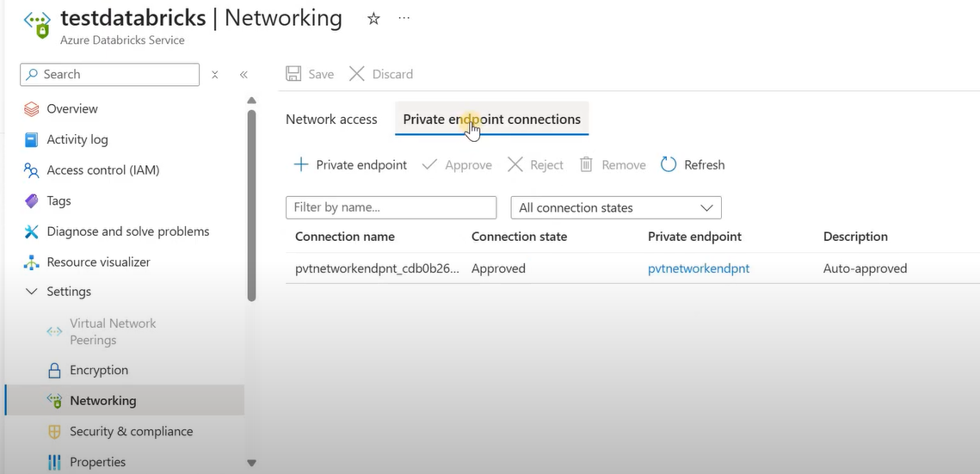This screenshot has height=474, width=980.
Task: Click the Remove trash can icon
Action: tap(586, 165)
